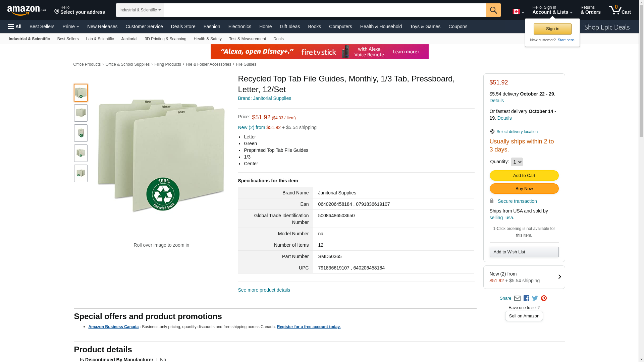The image size is (644, 362).
Task: Click the search magnifier button
Action: pyautogui.click(x=493, y=10)
